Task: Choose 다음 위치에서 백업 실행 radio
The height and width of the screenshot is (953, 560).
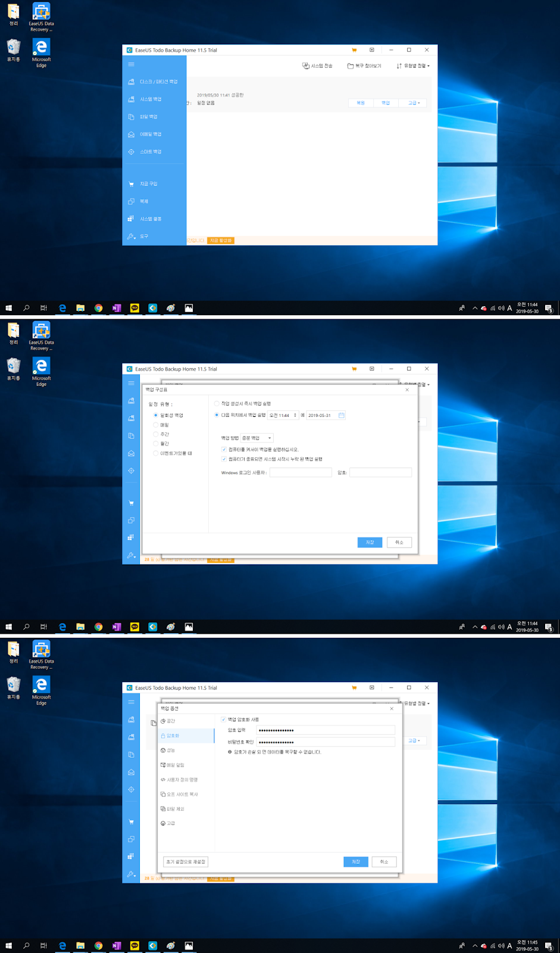Action: pyautogui.click(x=217, y=415)
